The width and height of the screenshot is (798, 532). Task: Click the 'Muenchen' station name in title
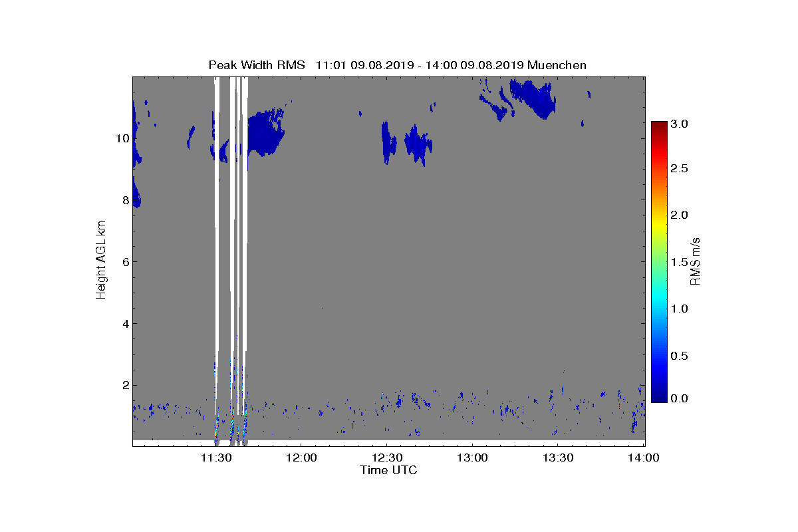[x=557, y=65]
